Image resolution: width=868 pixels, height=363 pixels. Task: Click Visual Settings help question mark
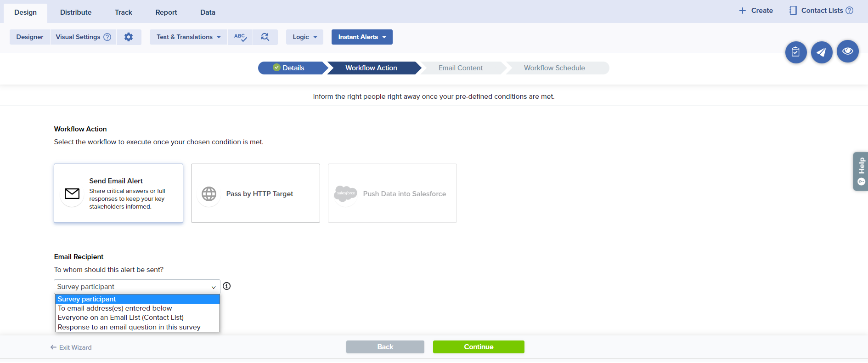click(x=107, y=37)
